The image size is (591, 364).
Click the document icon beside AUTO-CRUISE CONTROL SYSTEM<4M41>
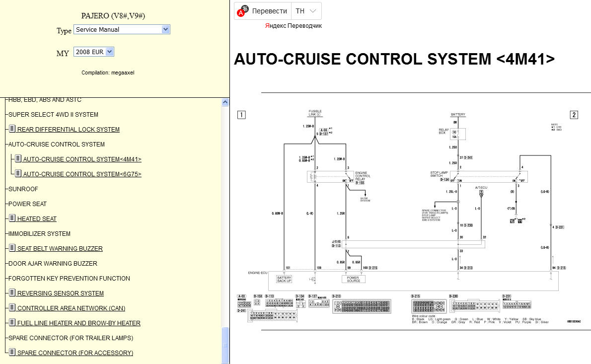point(18,158)
